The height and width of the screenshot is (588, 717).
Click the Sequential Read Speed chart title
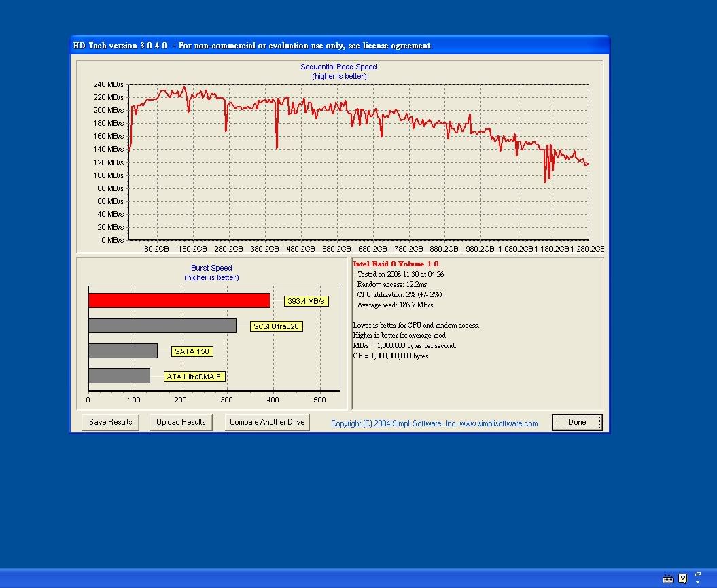(338, 67)
